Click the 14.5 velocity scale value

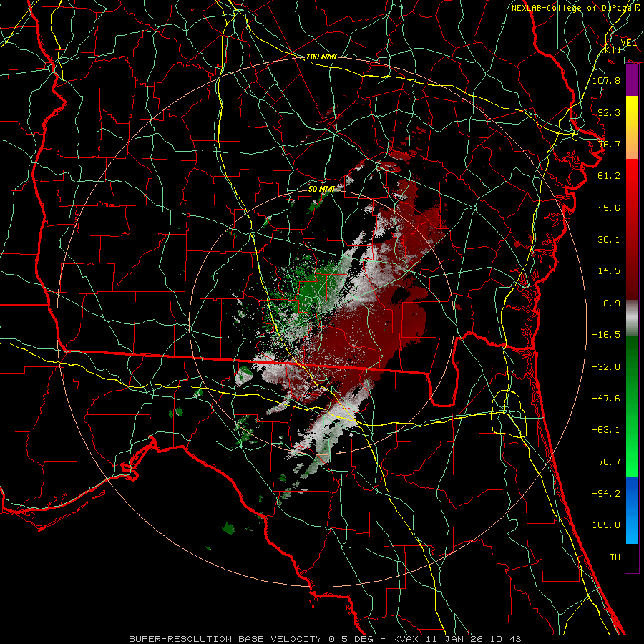609,271
